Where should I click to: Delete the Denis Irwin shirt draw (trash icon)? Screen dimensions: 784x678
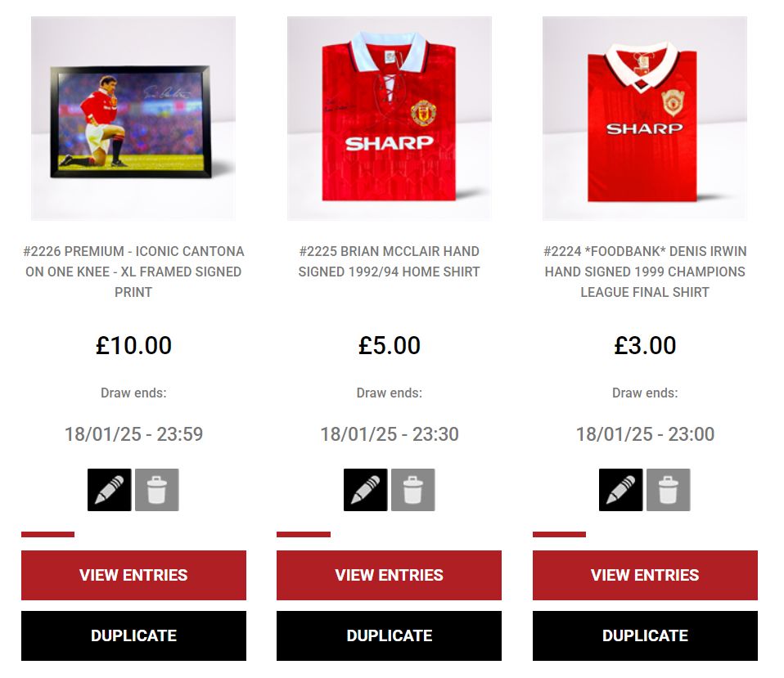click(x=669, y=490)
